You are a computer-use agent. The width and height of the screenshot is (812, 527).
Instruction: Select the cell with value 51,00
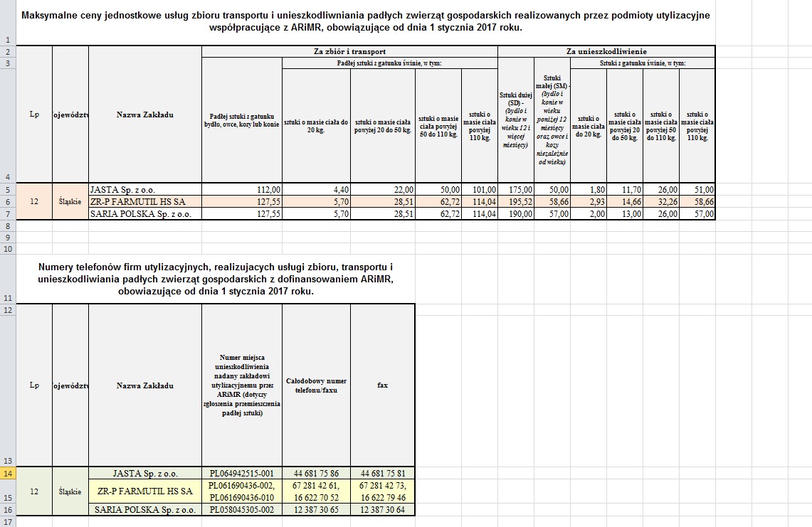pos(697,189)
